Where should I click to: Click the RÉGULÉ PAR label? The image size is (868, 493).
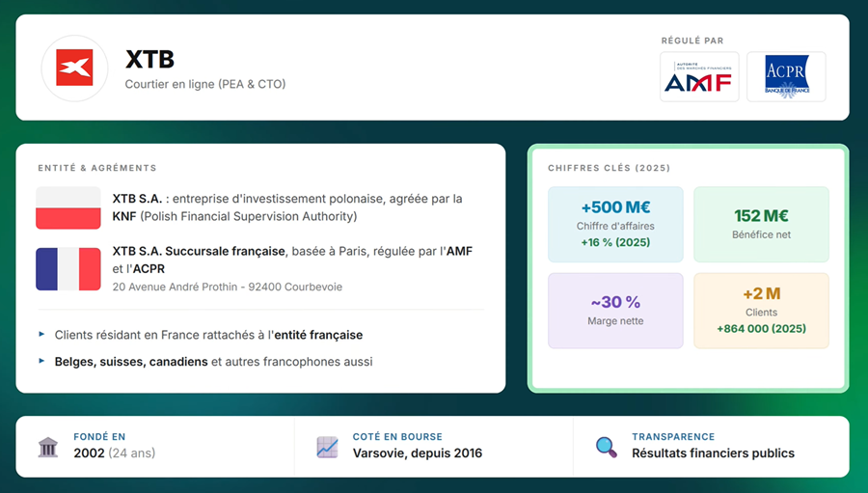click(692, 41)
